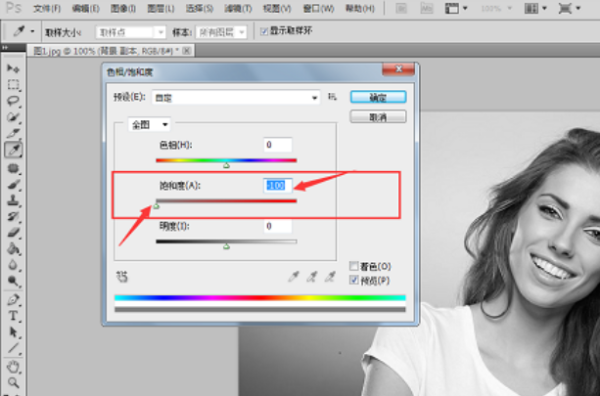Open the Arrange Documents dropdown
Viewport: 600px width, 396px height.
[x=535, y=8]
